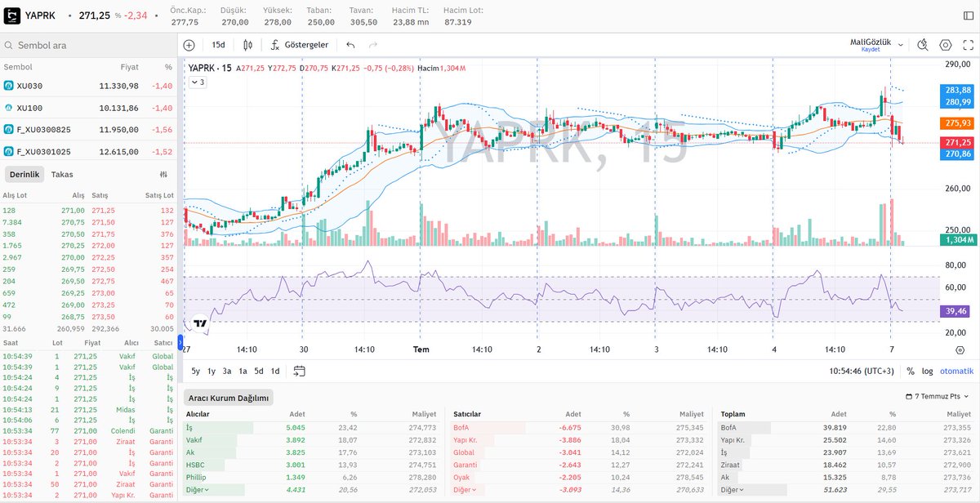This screenshot has width=980, height=503.
Task: Set chart range to 3a
Action: pos(227,371)
